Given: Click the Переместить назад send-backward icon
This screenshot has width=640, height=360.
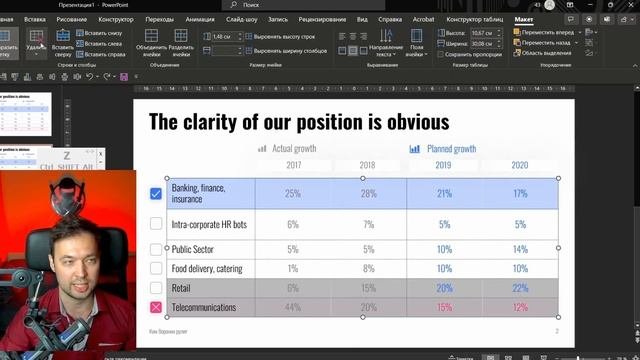Looking at the screenshot, I should 517,42.
